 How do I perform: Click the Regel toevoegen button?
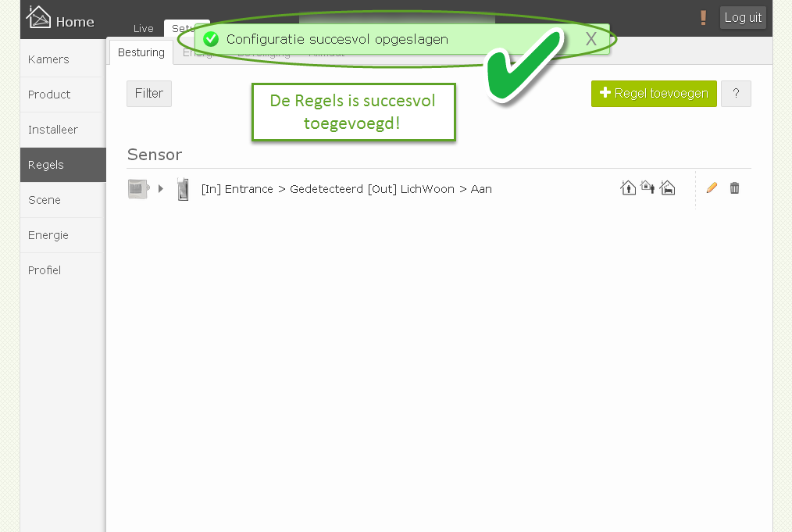[654, 94]
